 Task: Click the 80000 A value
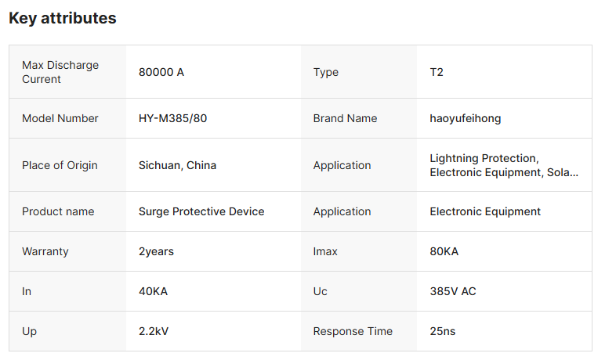tap(161, 72)
